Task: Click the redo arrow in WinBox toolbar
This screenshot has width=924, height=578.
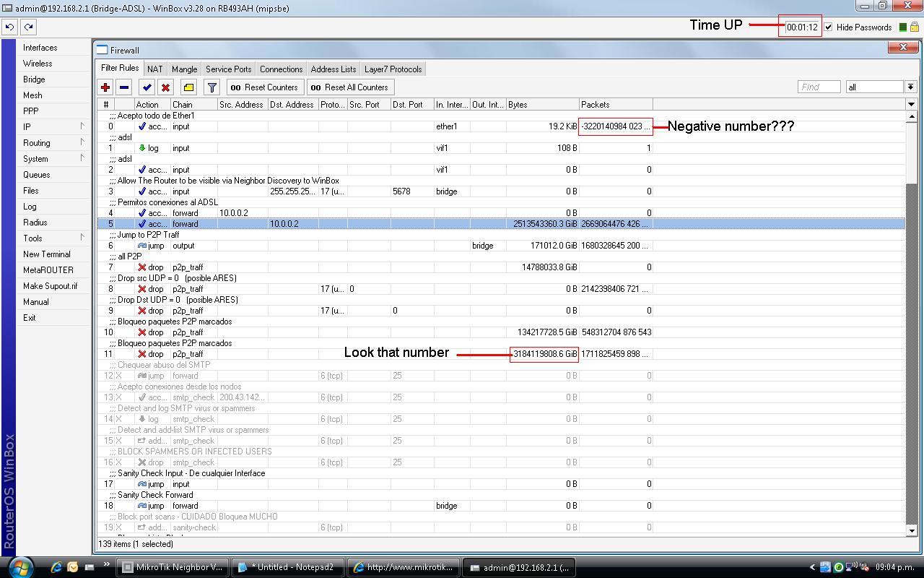Action: point(27,27)
